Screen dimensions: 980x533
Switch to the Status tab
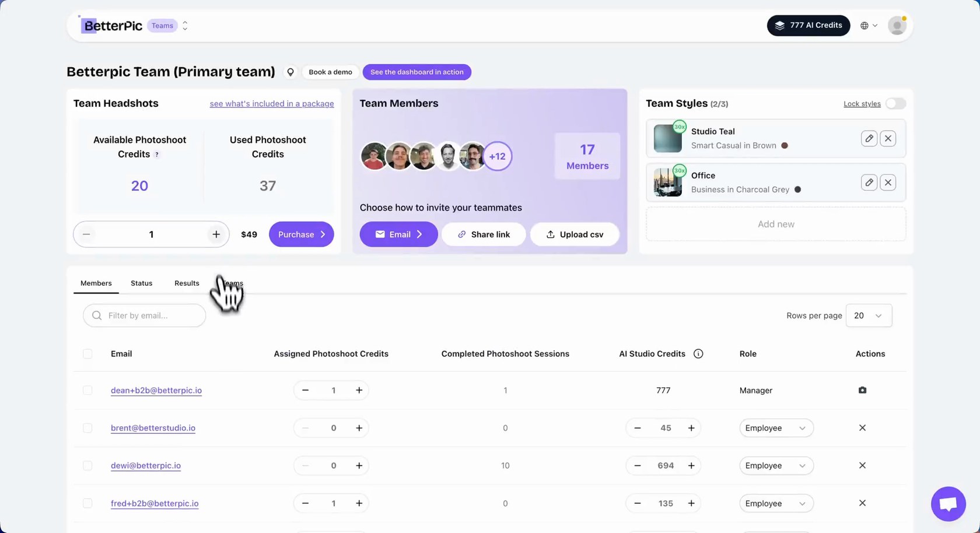tap(141, 283)
